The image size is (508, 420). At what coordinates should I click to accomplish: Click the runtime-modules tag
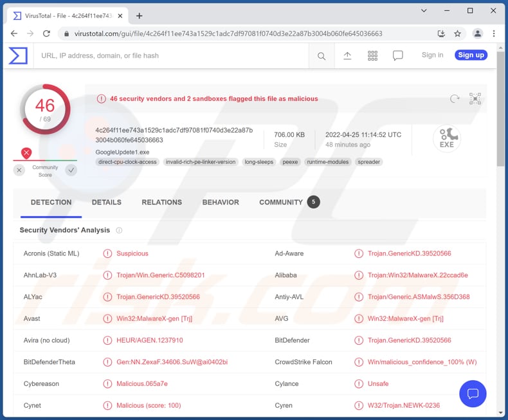[327, 161]
